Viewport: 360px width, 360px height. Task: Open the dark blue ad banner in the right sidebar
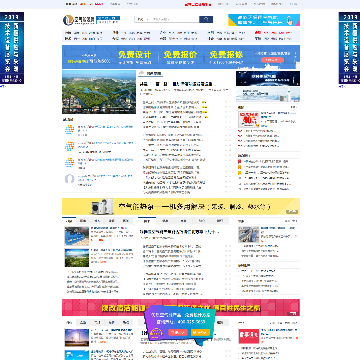point(268,79)
